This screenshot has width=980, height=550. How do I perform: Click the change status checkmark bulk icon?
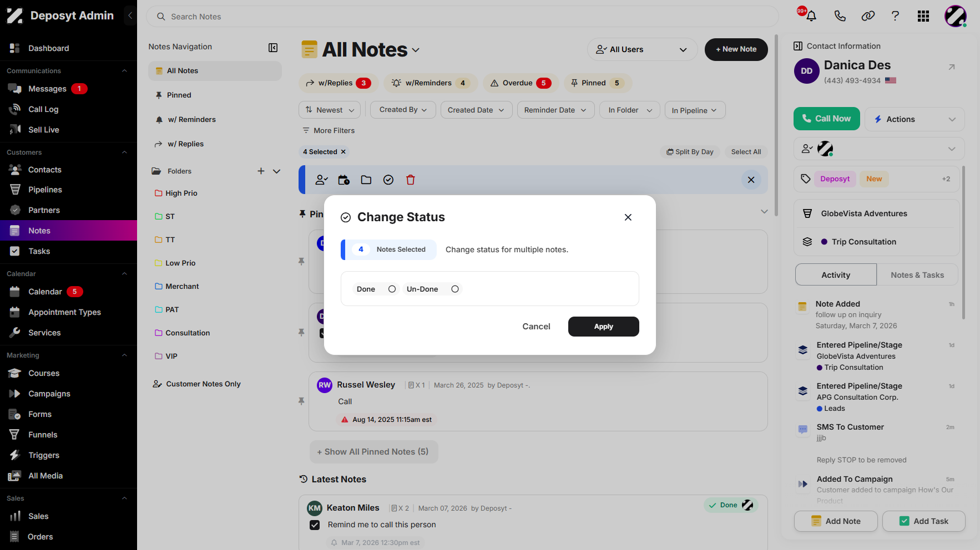click(388, 180)
